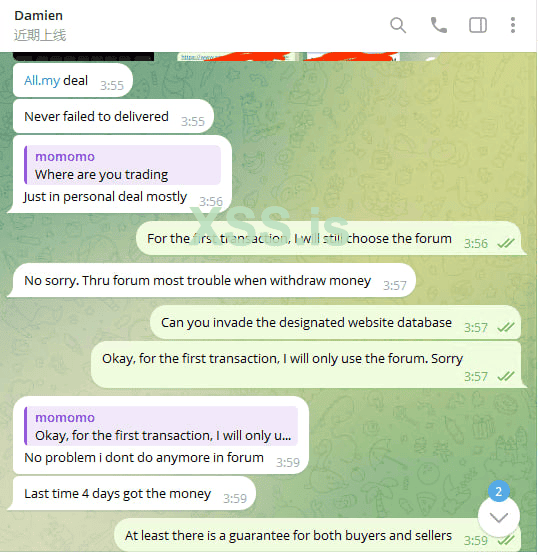Image resolution: width=538 pixels, height=555 pixels.
Task: Start a voice call with Damien
Action: click(439, 25)
